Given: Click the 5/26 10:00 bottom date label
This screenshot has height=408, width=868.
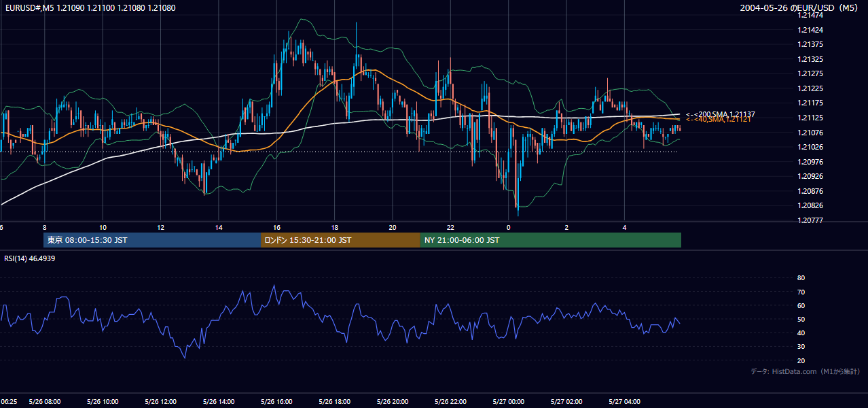Looking at the screenshot, I should tap(103, 401).
